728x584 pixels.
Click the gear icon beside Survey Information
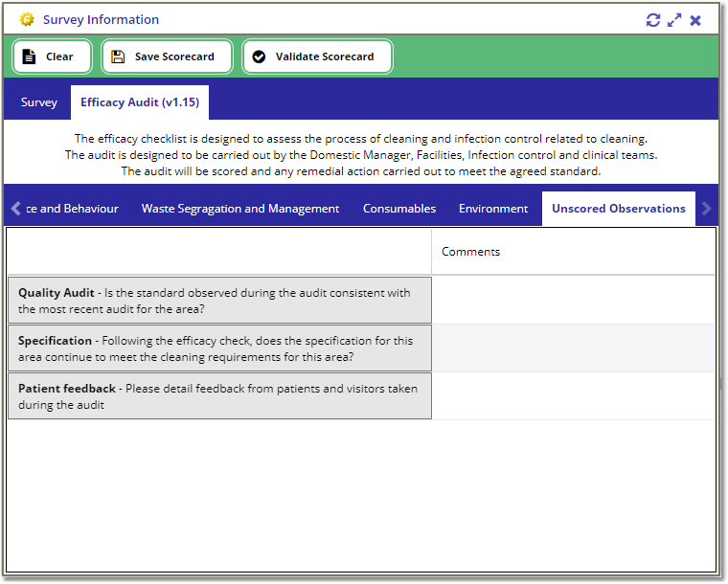pyautogui.click(x=27, y=19)
